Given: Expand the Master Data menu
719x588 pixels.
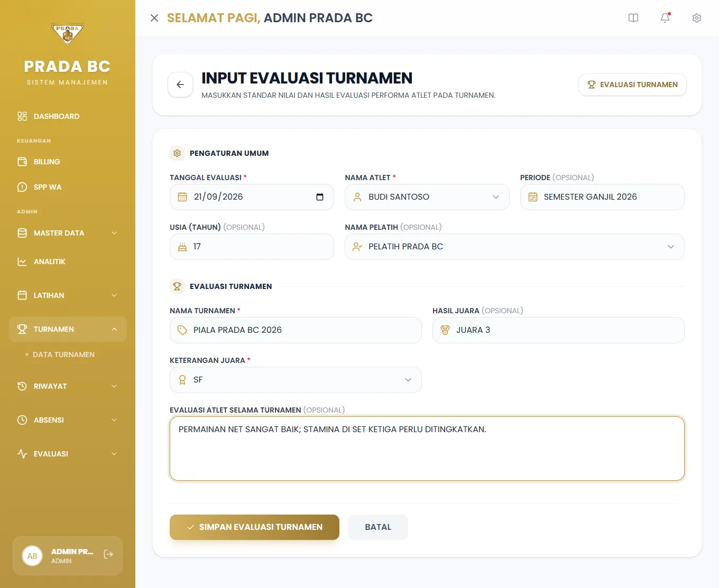Looking at the screenshot, I should pyautogui.click(x=68, y=233).
